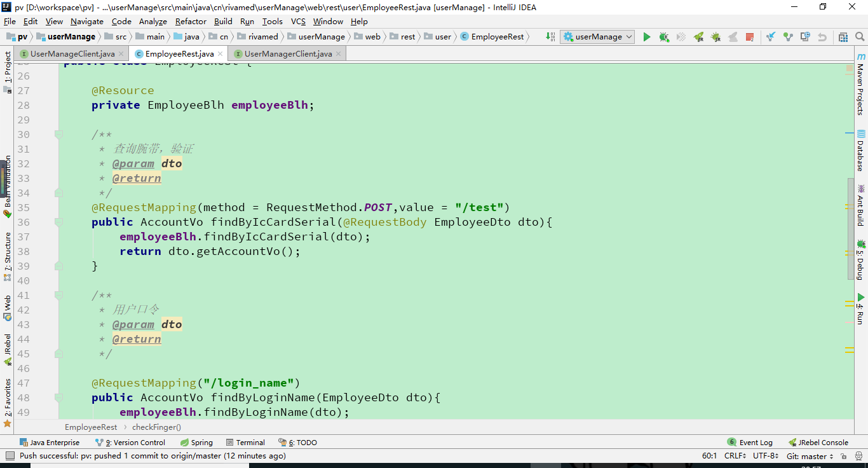Click the editor vertical scrollbar thumb
868x468 pixels.
[x=851, y=229]
